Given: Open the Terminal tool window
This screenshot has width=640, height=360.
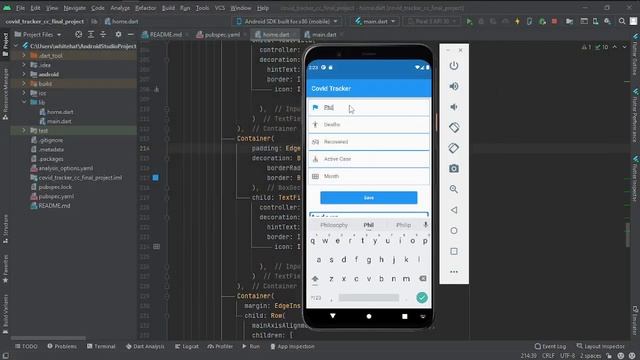Looking at the screenshot, I should (x=101, y=346).
